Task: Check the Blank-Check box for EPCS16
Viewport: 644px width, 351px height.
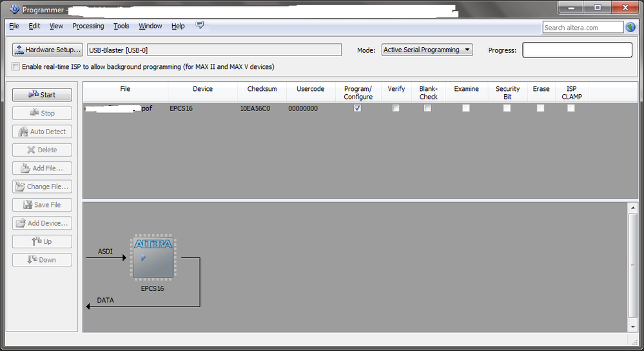Action: pyautogui.click(x=427, y=108)
